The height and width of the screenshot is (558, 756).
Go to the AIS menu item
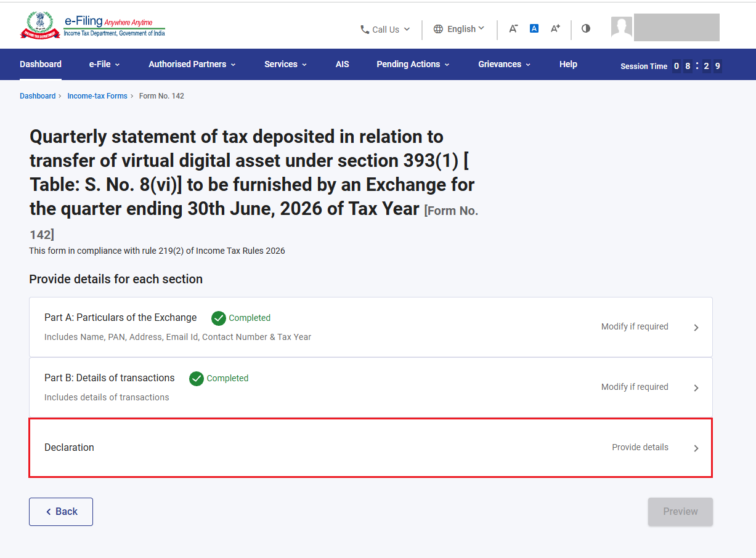click(x=342, y=64)
